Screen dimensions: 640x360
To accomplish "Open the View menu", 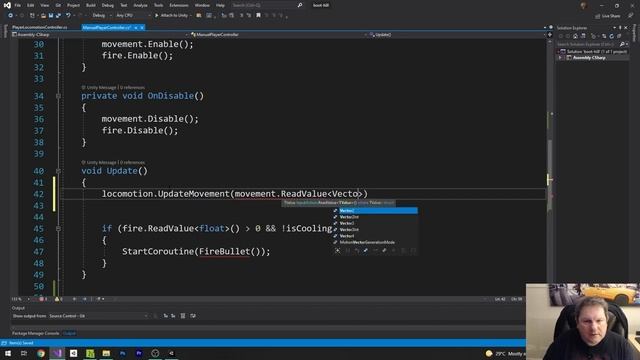I will (x=44, y=5).
